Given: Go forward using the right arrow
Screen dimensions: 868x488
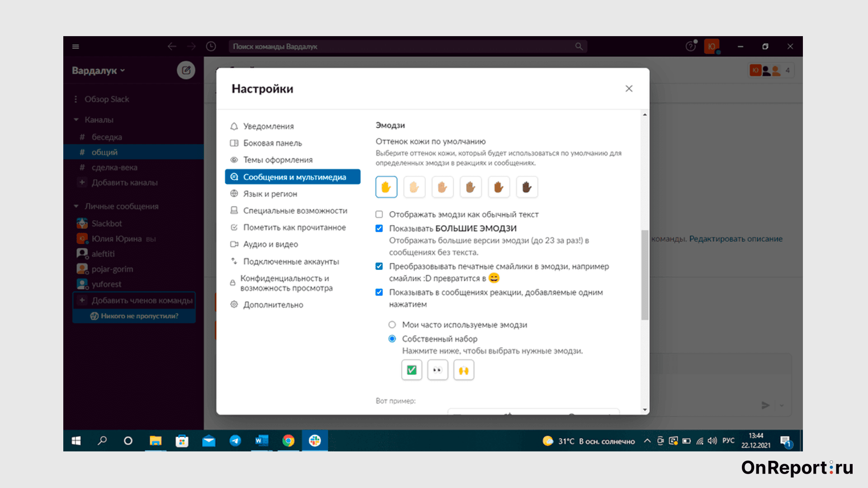Looking at the screenshot, I should coord(191,47).
